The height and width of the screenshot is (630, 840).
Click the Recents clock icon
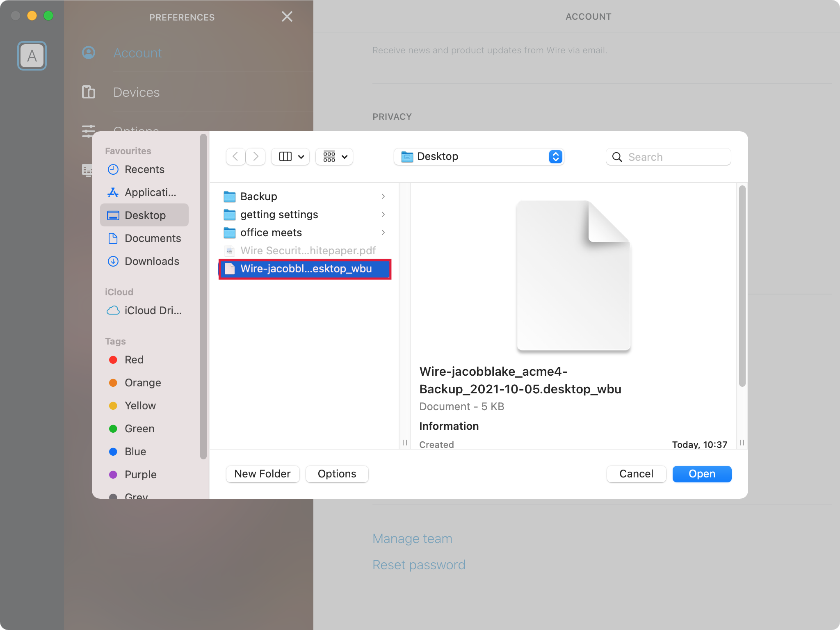pos(113,169)
